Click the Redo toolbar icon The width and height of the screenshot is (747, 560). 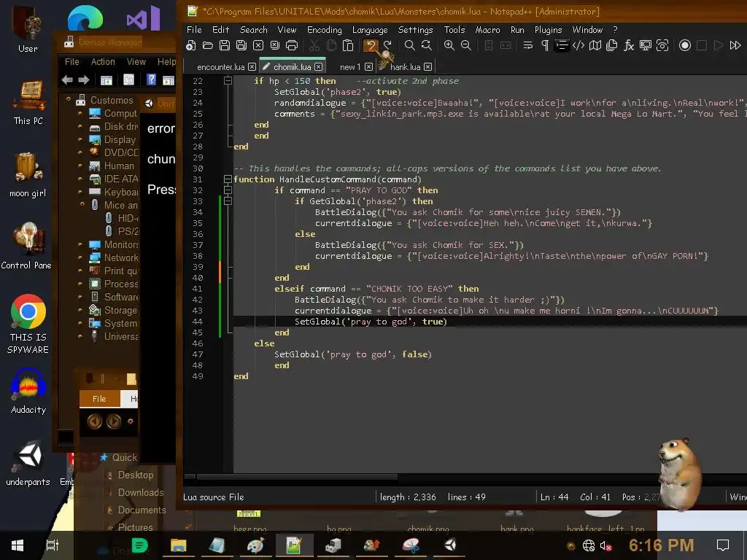tap(387, 45)
